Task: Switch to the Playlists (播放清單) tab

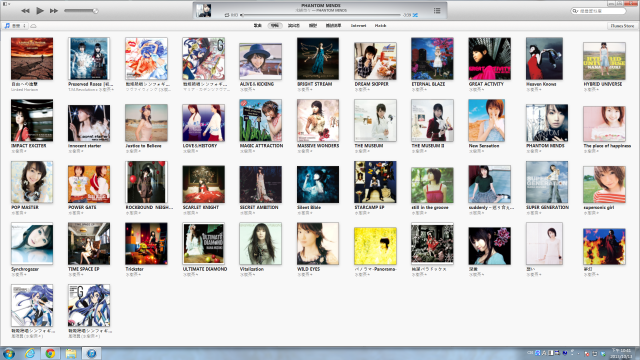Action: point(333,26)
